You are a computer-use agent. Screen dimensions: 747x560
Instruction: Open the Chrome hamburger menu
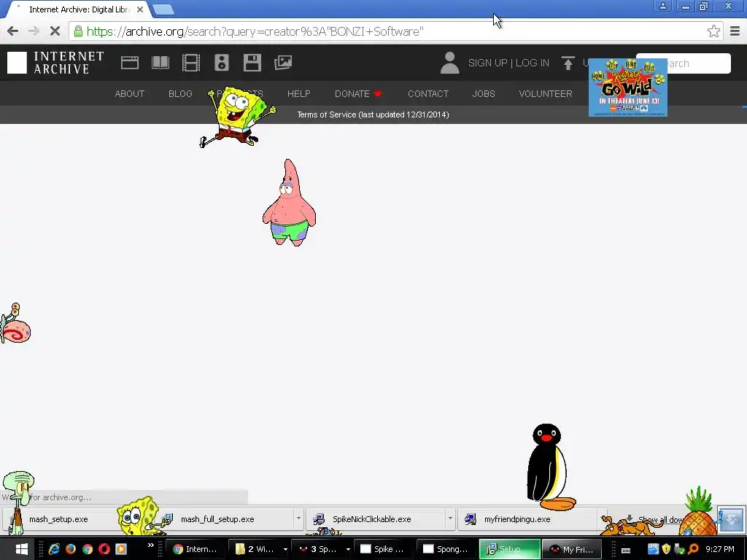735,31
